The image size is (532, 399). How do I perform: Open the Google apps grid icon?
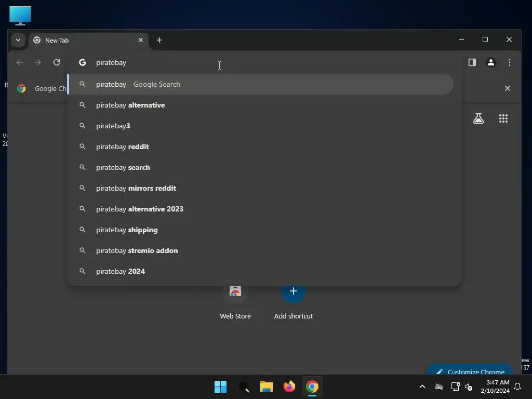pyautogui.click(x=503, y=118)
